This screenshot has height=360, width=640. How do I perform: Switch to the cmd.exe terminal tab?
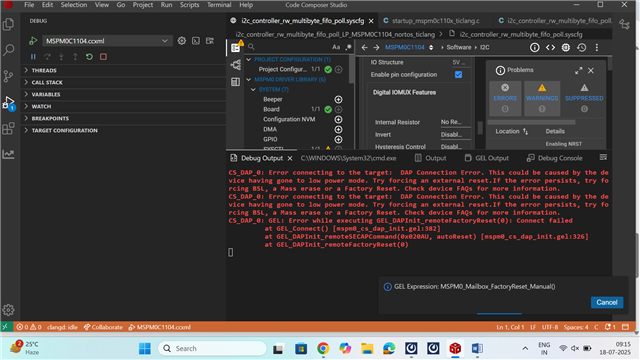pos(348,158)
